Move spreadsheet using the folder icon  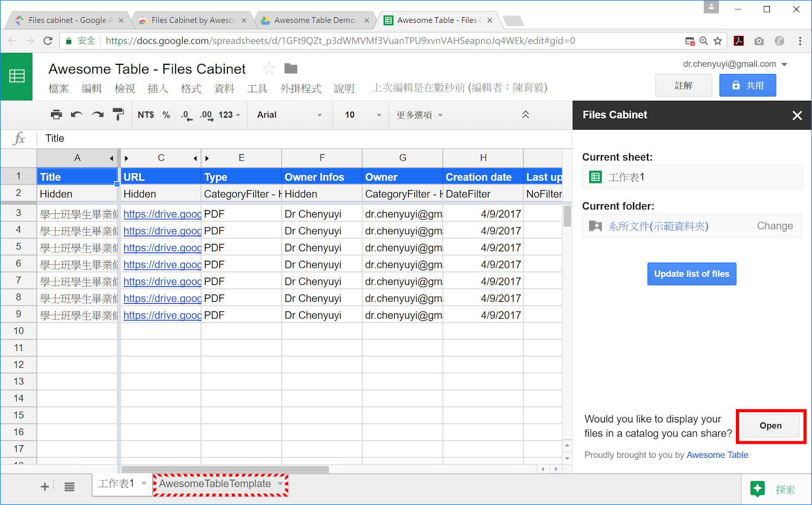coord(291,68)
